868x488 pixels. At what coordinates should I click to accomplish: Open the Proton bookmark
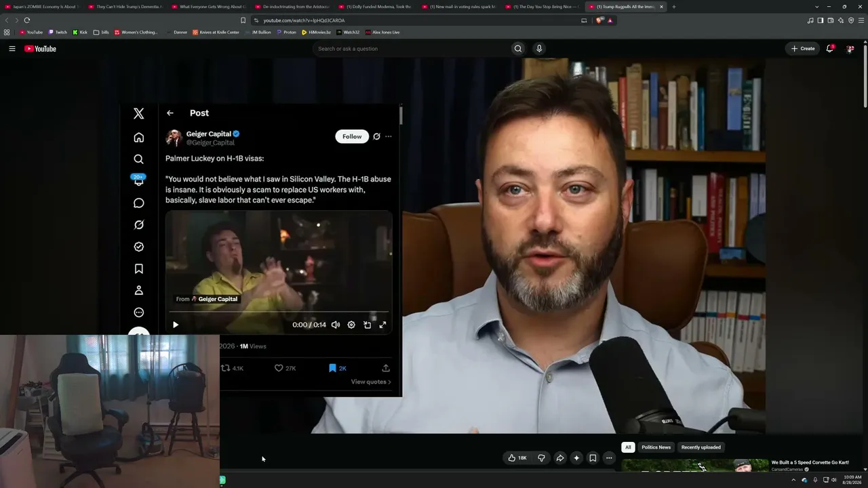pyautogui.click(x=287, y=32)
